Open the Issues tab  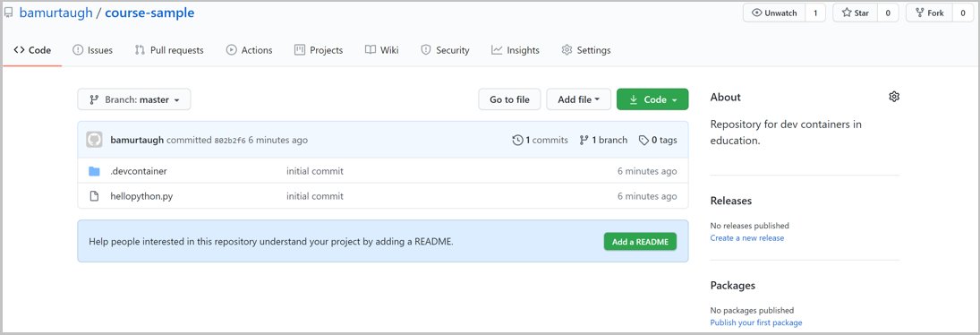point(93,50)
